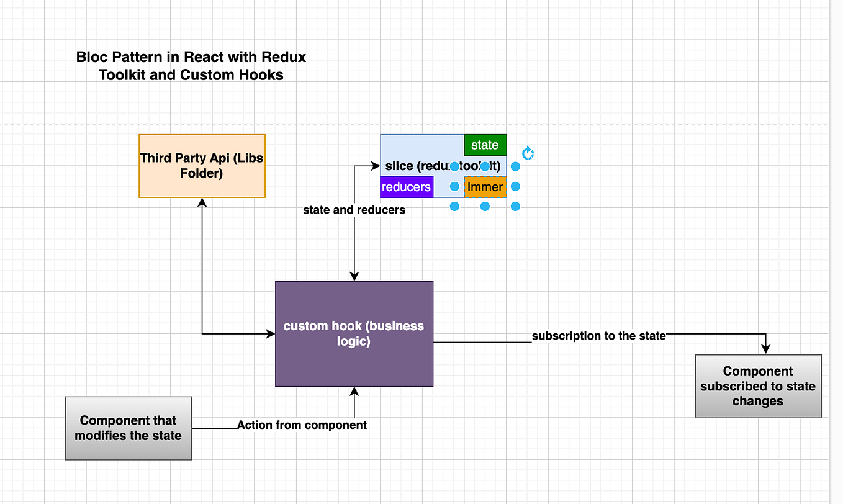Click the bottom-left handle below the reducers label
The width and height of the screenshot is (843, 504).
click(454, 206)
